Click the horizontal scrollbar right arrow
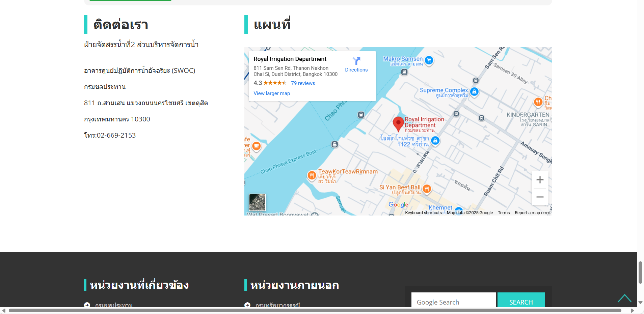 [632, 311]
